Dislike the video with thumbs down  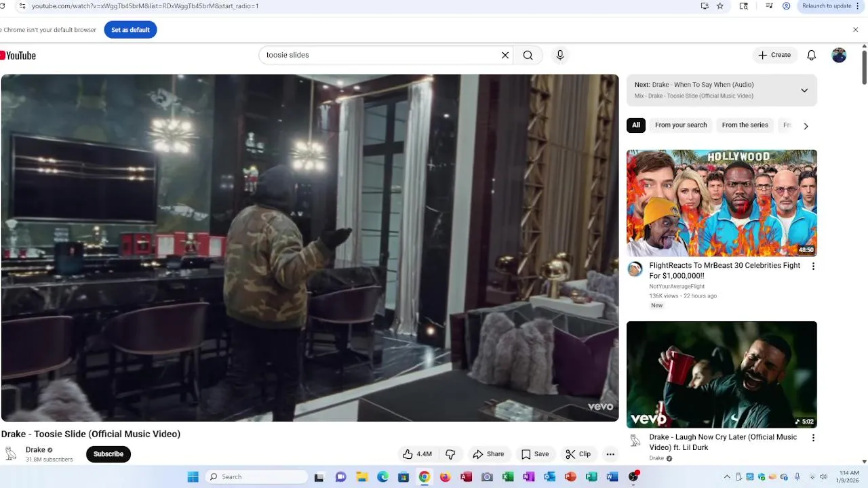tap(450, 454)
